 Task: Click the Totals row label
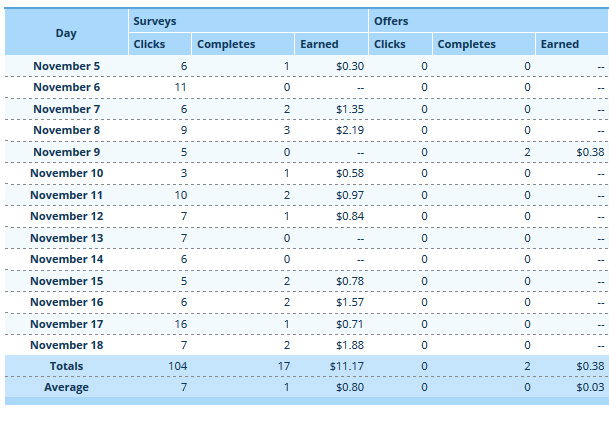[66, 367]
